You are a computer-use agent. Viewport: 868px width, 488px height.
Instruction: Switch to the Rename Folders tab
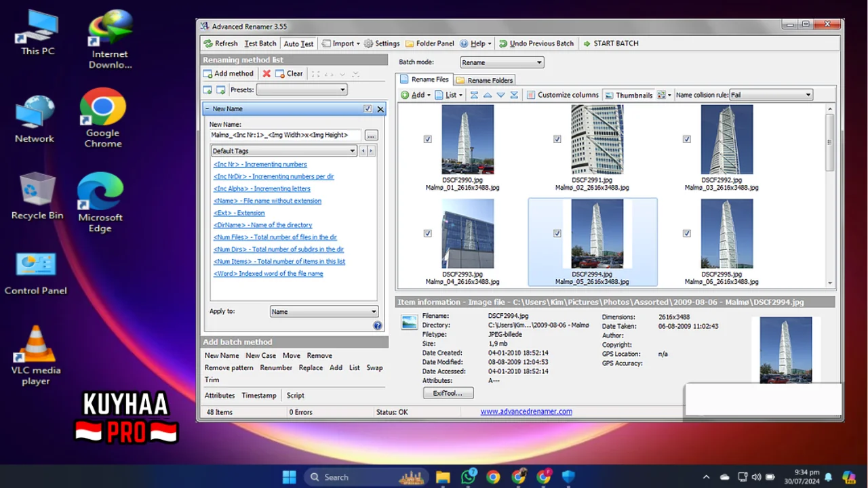484,80
